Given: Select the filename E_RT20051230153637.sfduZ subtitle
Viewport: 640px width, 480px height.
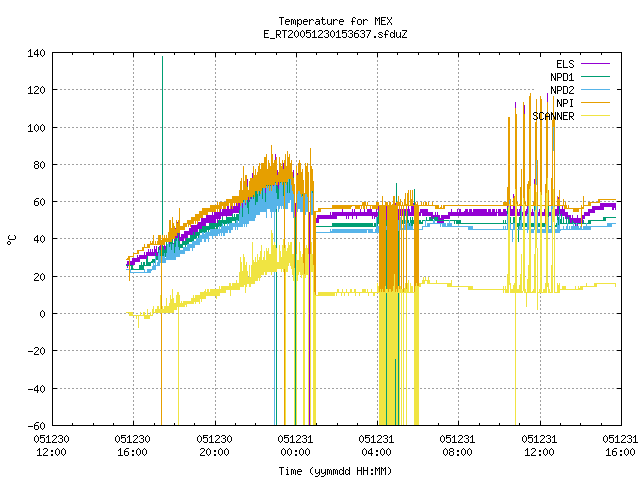Looking at the screenshot, I should 335,34.
